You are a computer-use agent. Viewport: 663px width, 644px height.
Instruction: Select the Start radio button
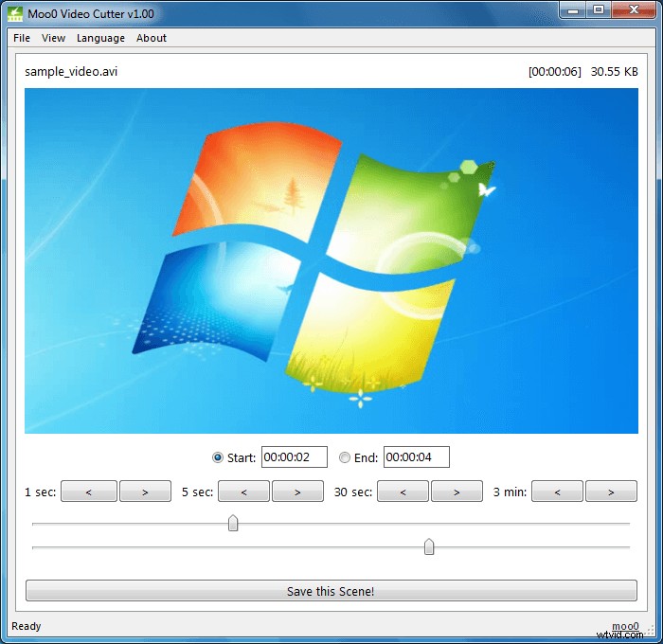pyautogui.click(x=217, y=457)
